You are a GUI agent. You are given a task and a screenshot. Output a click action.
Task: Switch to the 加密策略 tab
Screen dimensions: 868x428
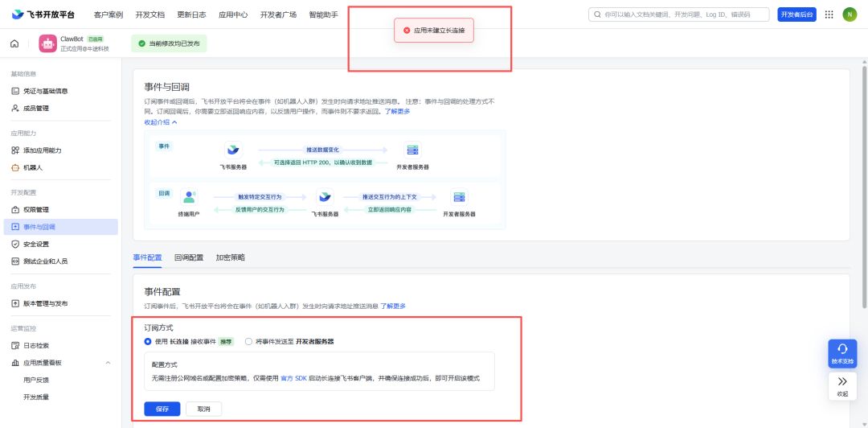(231, 257)
